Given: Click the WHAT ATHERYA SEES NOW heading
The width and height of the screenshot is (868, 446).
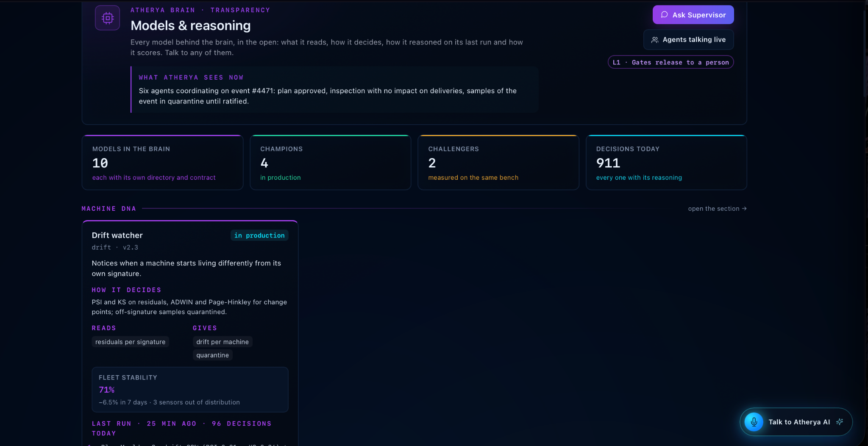Looking at the screenshot, I should [191, 78].
